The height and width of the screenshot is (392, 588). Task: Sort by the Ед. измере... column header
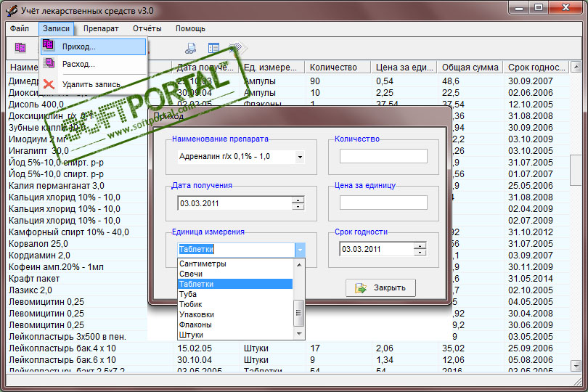(272, 68)
